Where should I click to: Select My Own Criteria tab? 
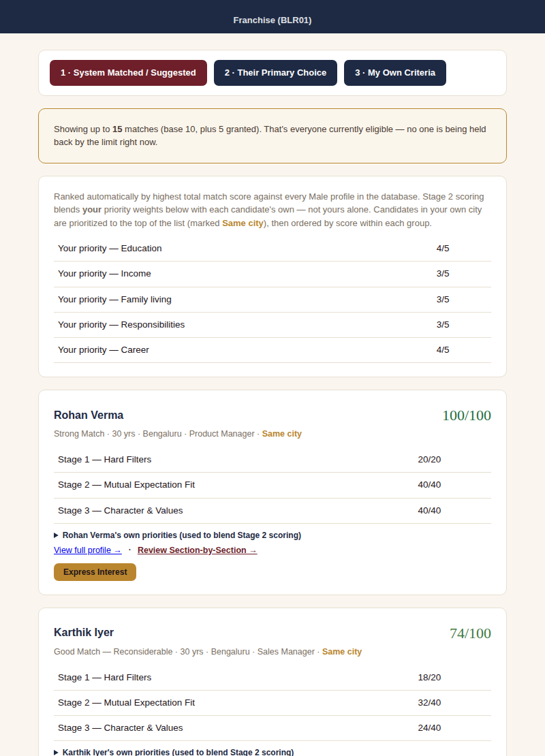[x=395, y=73]
